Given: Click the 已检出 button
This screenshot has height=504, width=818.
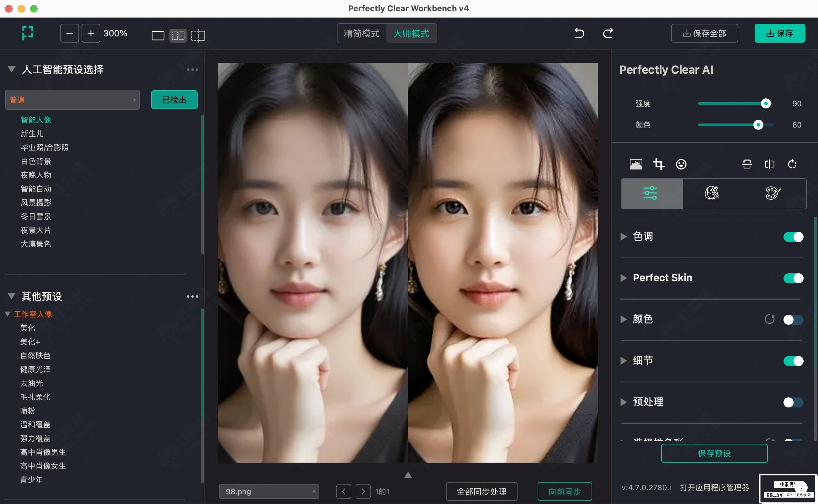Looking at the screenshot, I should tap(174, 100).
